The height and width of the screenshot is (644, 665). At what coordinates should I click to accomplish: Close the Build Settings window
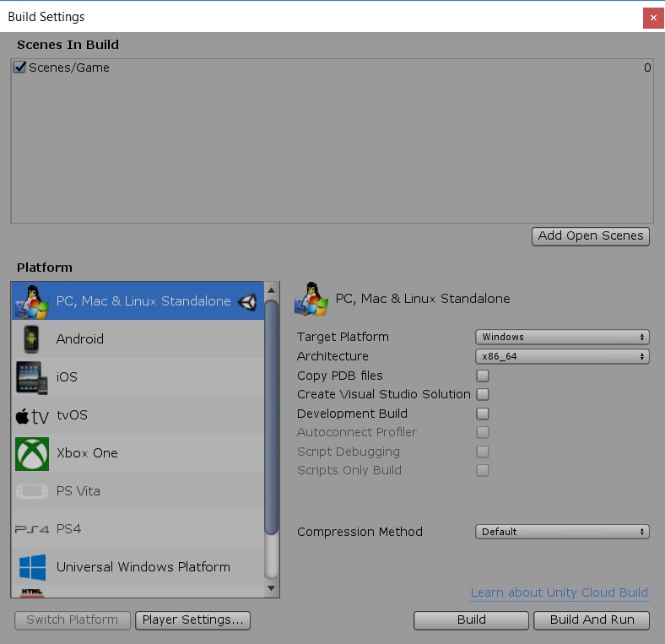(x=653, y=18)
